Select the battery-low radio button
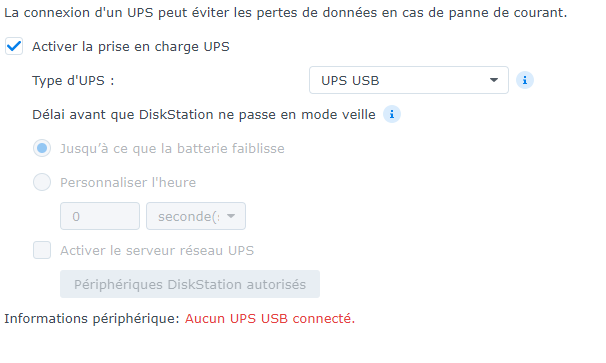 42,148
